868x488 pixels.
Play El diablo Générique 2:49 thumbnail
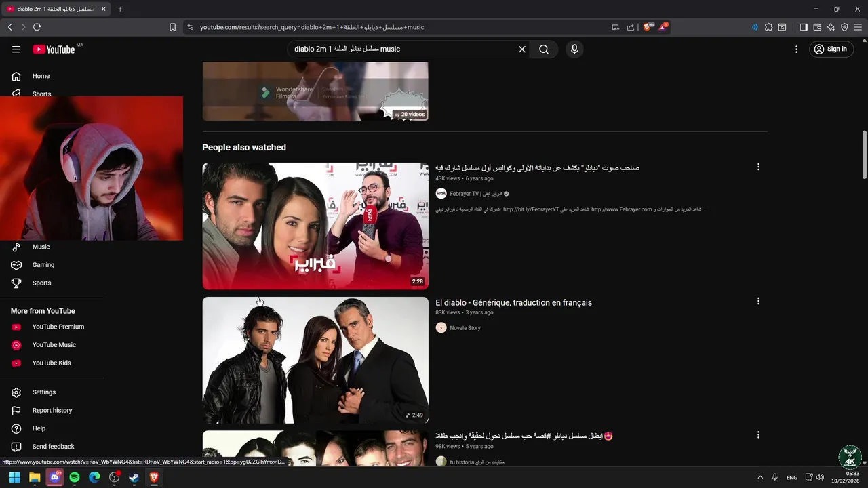coord(315,360)
